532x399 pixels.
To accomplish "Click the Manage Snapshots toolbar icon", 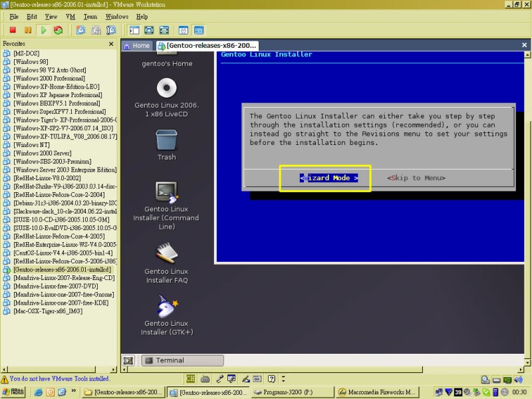I will [x=111, y=30].
